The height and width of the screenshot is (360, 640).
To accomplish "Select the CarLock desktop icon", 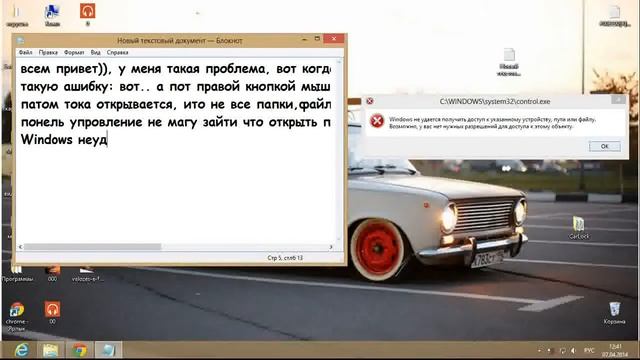I will click(579, 228).
